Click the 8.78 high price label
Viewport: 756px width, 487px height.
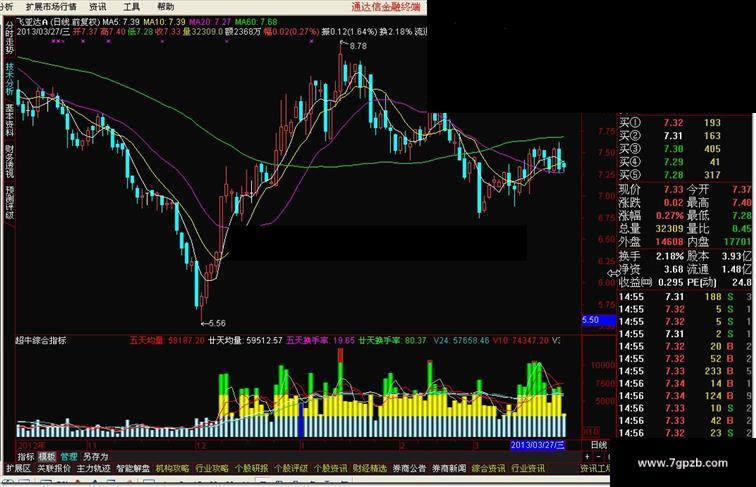[358, 46]
